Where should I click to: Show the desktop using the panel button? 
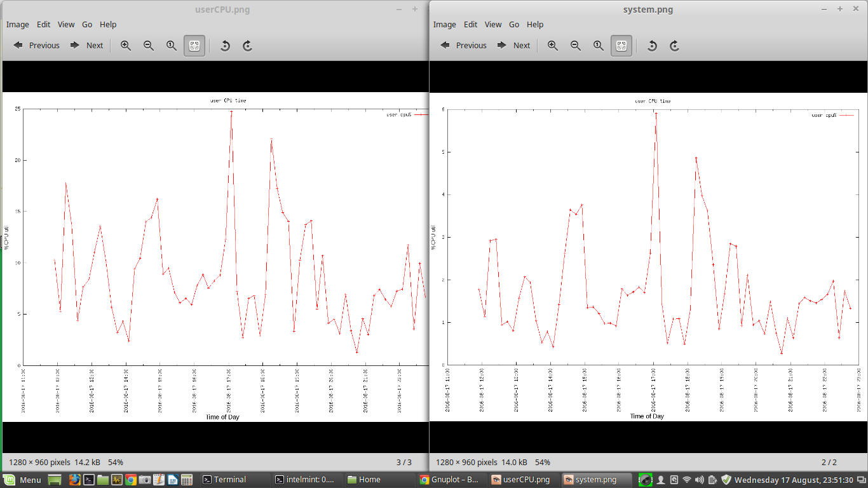(55, 480)
